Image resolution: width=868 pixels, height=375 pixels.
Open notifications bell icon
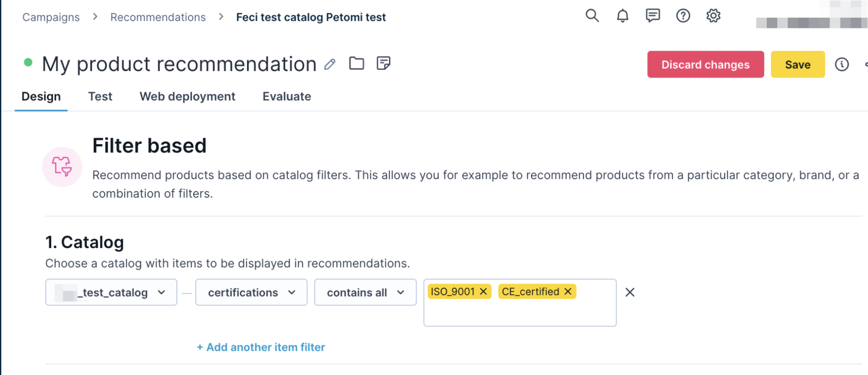(x=622, y=16)
